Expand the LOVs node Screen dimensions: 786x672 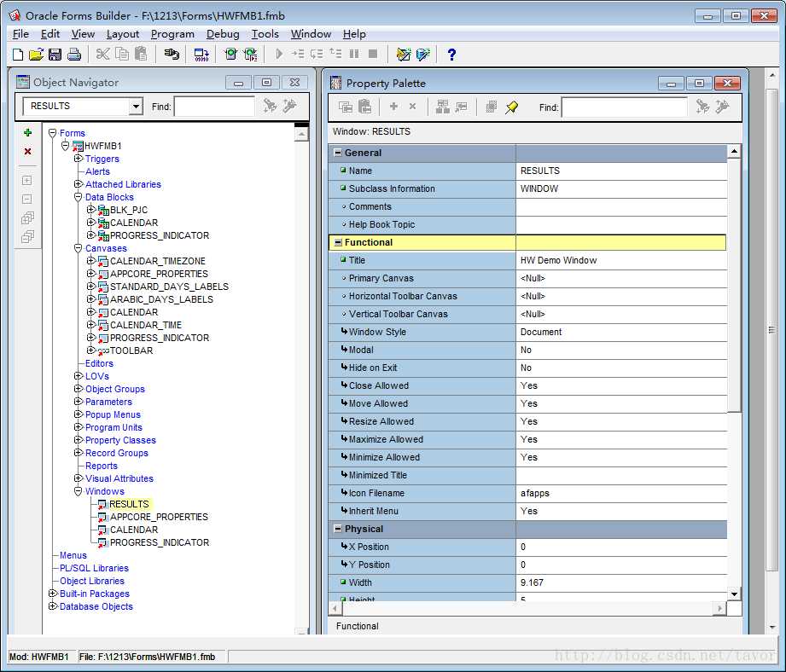[x=79, y=375]
